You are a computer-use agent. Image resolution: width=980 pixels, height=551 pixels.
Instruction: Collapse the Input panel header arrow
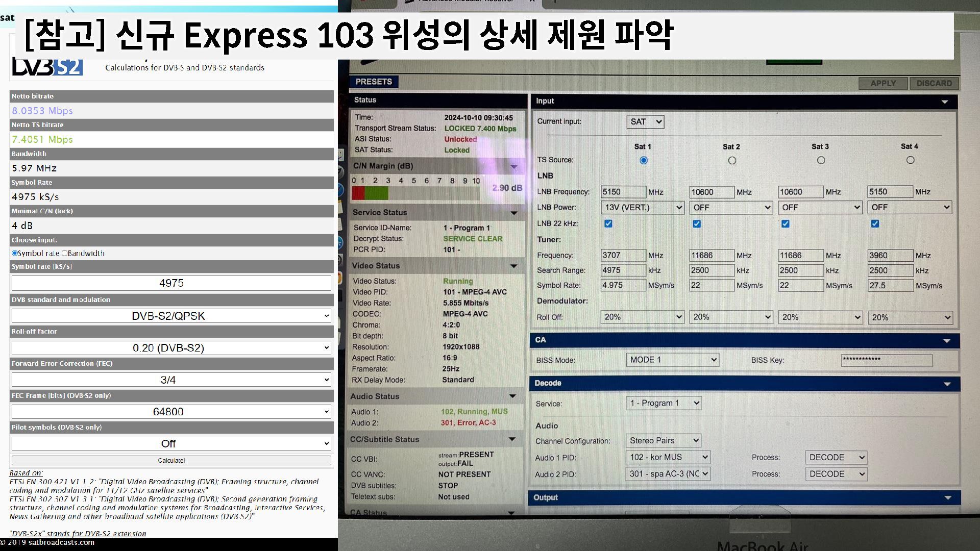click(x=945, y=102)
